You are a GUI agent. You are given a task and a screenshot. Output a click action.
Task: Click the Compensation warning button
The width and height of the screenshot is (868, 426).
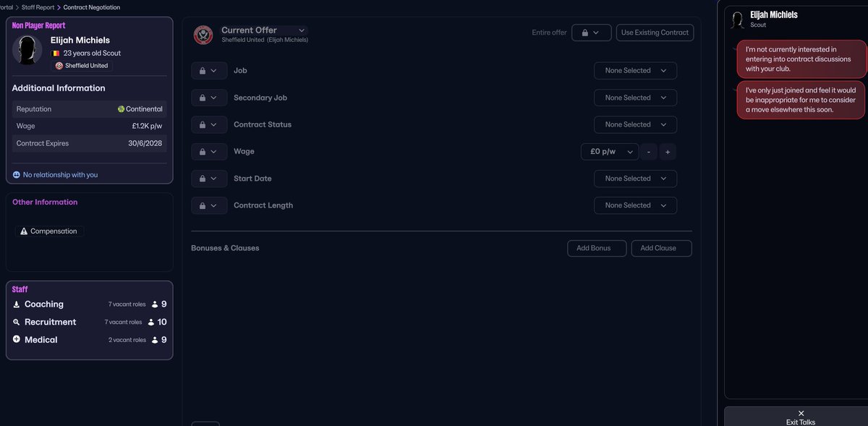(49, 231)
